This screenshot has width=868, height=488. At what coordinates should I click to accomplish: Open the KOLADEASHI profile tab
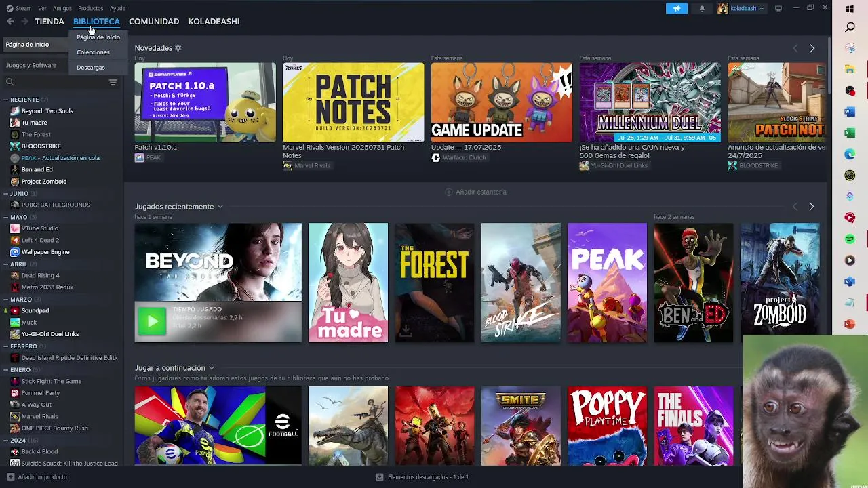pos(214,22)
